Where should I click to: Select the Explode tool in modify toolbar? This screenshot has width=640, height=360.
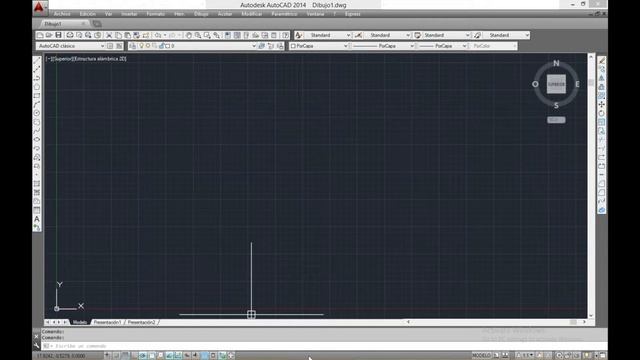click(x=602, y=210)
